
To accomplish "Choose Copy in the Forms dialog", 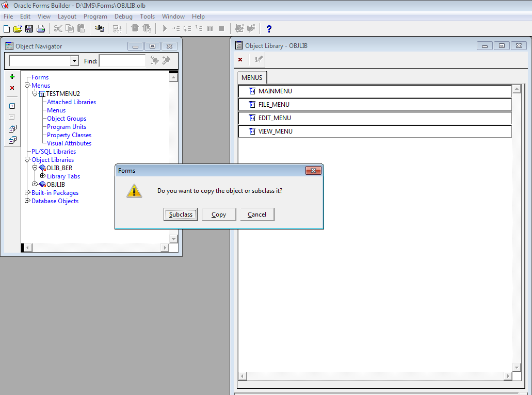I will [x=219, y=215].
